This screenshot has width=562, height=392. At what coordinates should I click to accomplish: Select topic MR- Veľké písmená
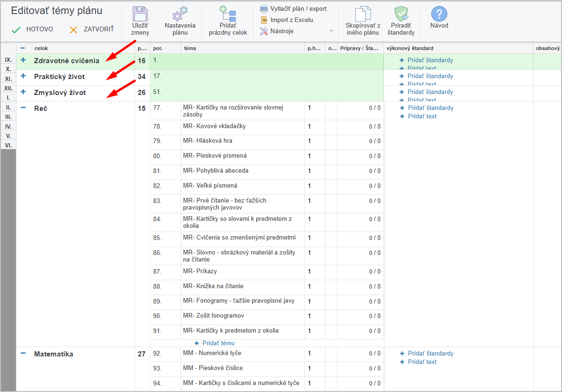(210, 186)
